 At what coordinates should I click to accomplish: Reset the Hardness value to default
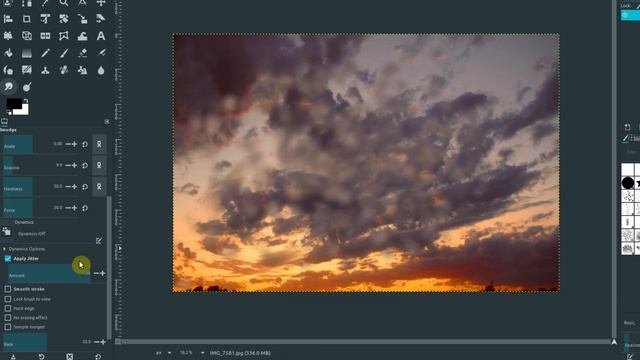pyautogui.click(x=85, y=187)
